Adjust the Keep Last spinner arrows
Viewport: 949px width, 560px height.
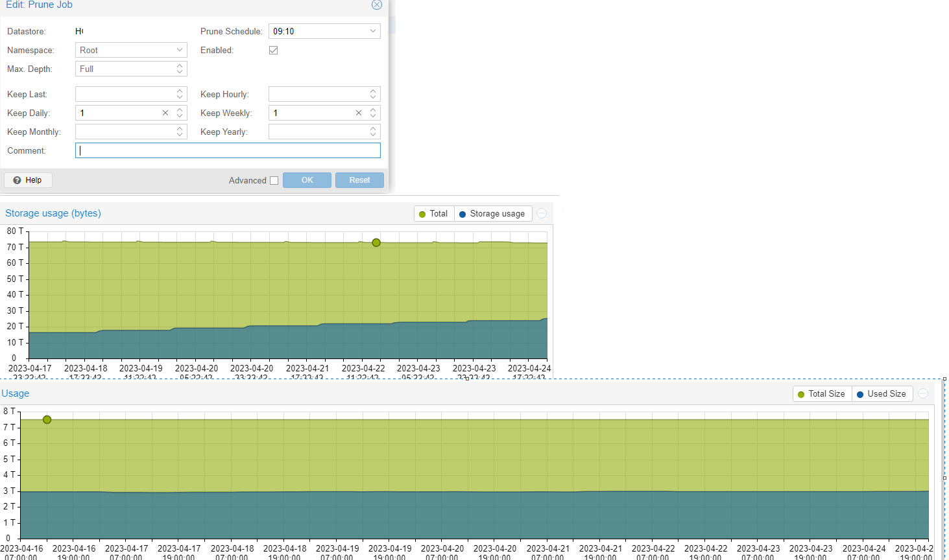[180, 94]
